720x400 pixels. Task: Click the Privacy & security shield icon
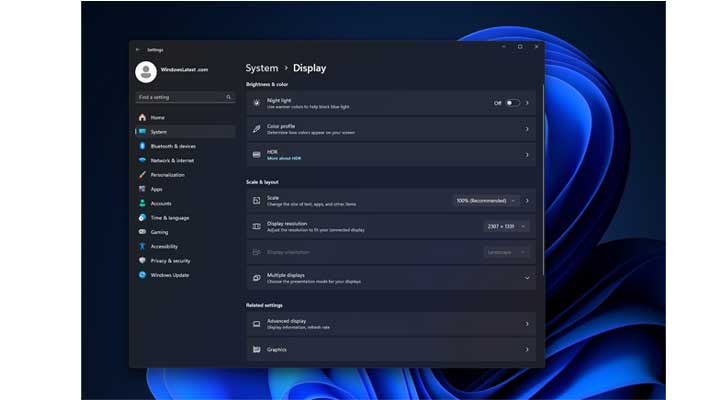click(142, 260)
